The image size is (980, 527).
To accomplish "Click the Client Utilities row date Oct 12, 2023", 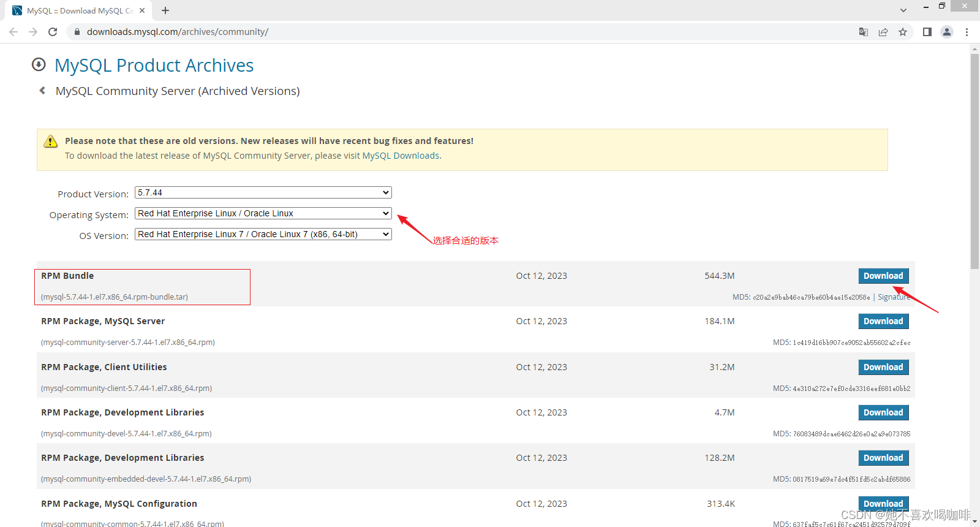I will point(541,367).
